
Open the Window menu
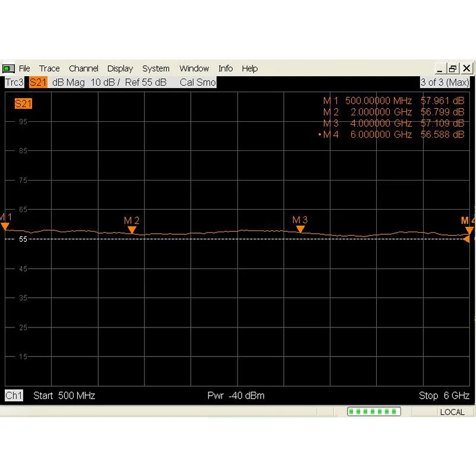(x=194, y=68)
